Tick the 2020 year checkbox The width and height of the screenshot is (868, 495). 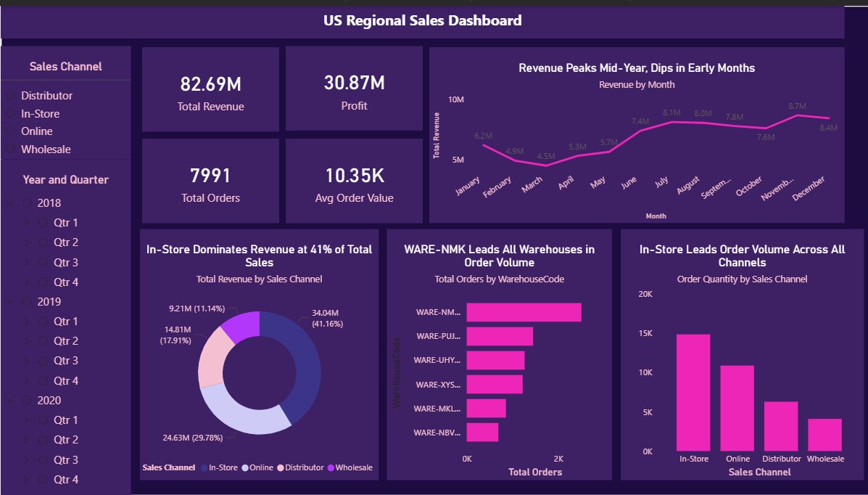pyautogui.click(x=27, y=400)
